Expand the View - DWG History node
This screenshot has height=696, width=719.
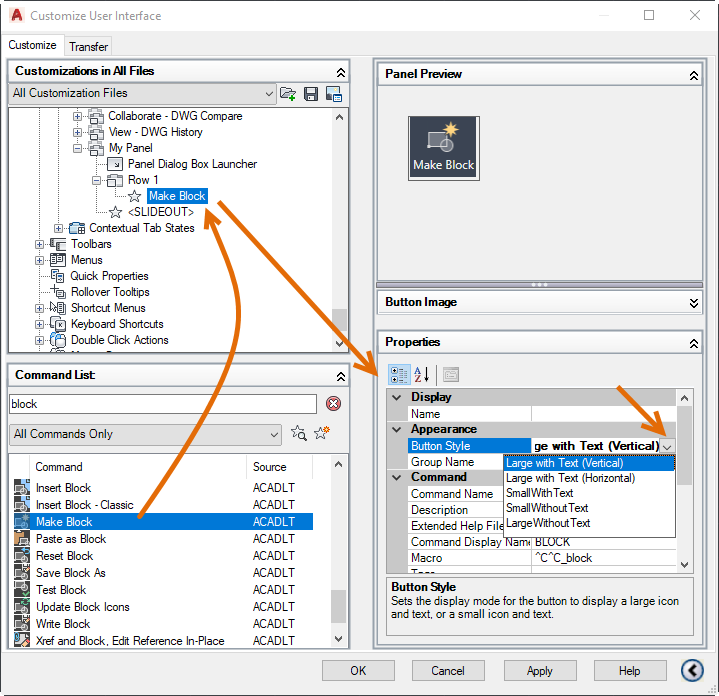pyautogui.click(x=77, y=132)
